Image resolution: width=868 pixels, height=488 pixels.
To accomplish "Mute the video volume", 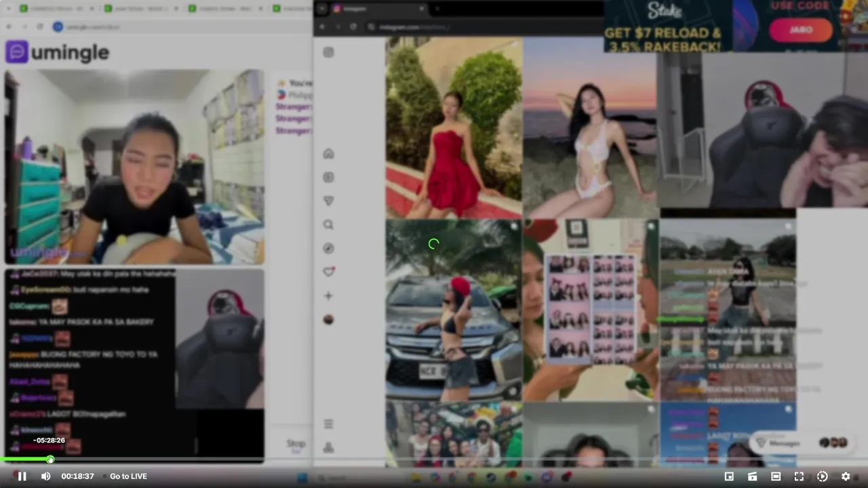I will pos(45,476).
